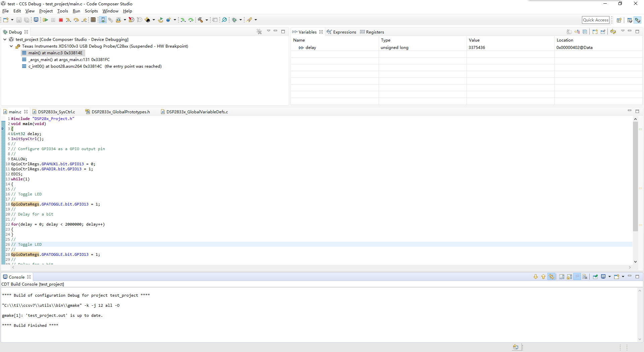Open the Project menu
644x352 pixels.
click(x=46, y=11)
